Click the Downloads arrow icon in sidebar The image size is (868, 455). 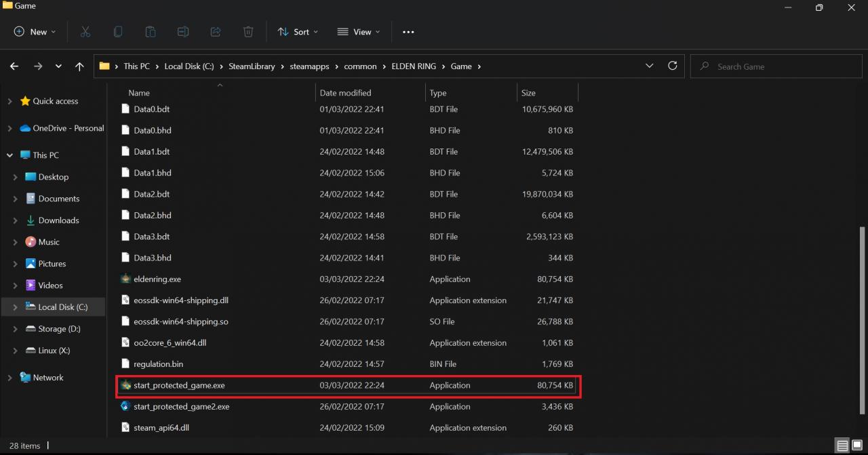(31, 220)
